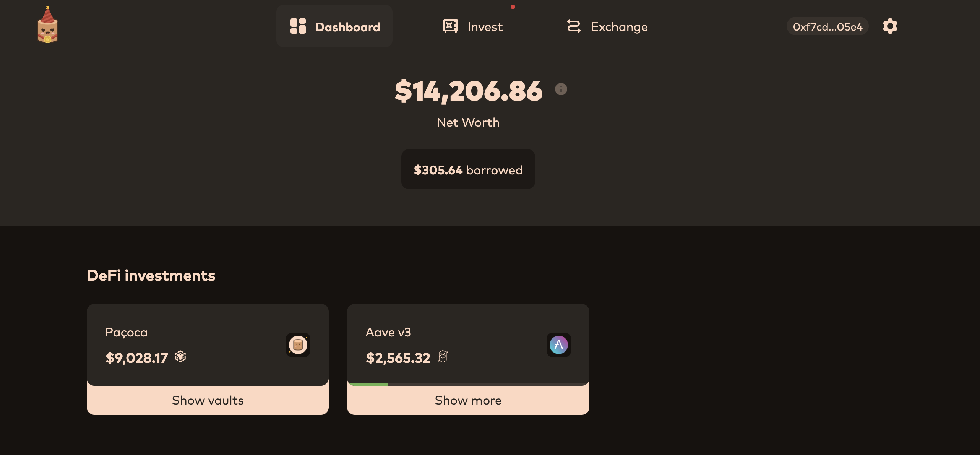
Task: Open wallet address 0xf7cd...05e4 menu
Action: [827, 26]
